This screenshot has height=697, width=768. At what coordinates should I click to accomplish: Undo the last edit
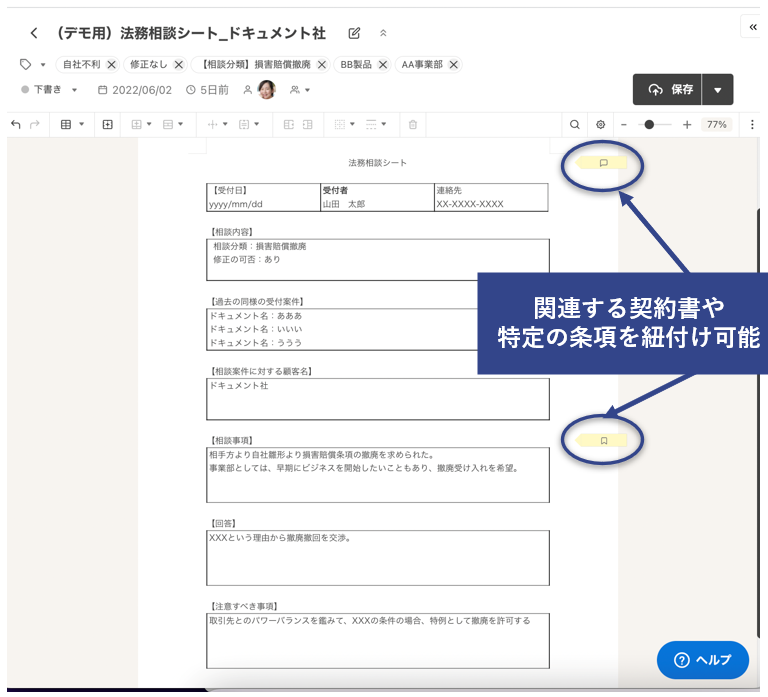click(15, 125)
